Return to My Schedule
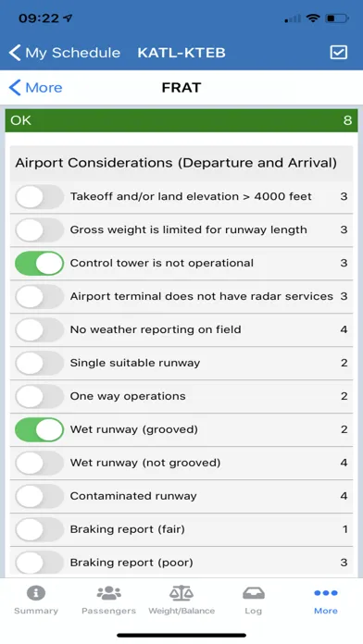This screenshot has width=363, height=644. 65,53
